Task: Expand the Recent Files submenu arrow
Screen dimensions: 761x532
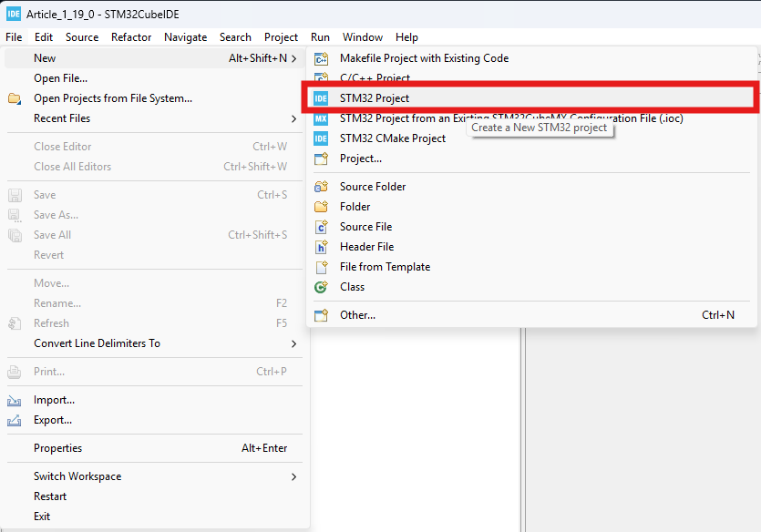Action: [293, 118]
